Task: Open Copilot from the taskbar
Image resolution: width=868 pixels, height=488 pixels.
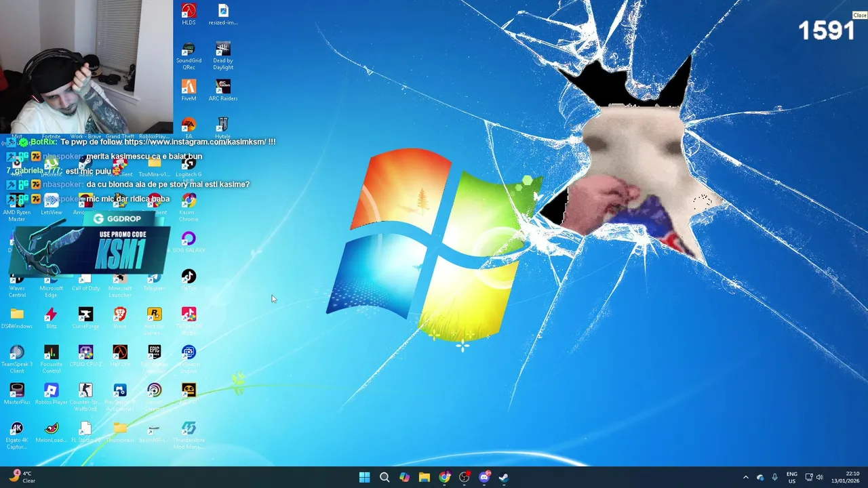Action: click(404, 477)
